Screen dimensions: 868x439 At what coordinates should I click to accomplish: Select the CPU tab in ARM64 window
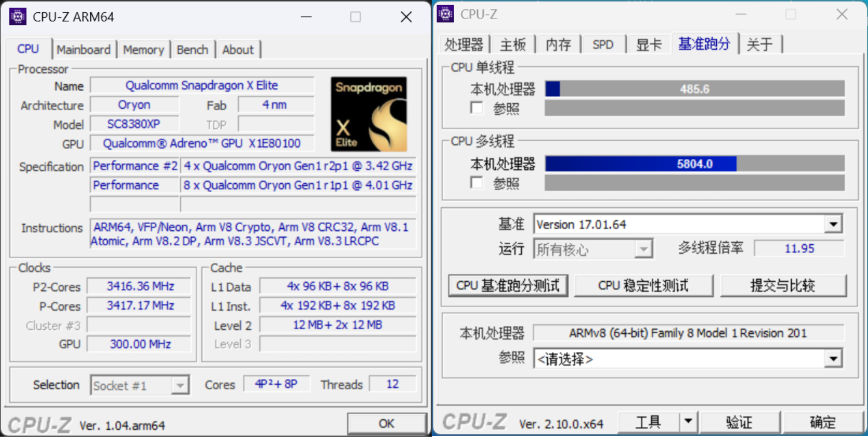[x=28, y=49]
